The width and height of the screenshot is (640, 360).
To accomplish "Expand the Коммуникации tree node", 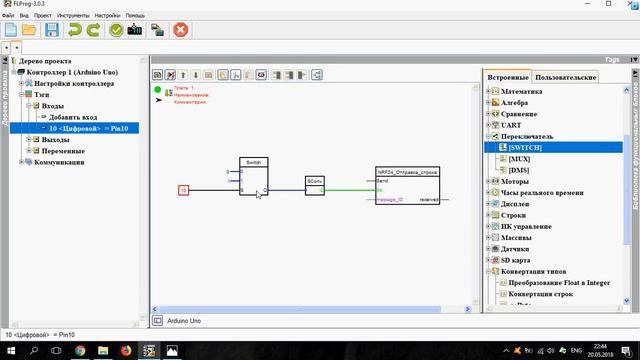I will pos(21,162).
